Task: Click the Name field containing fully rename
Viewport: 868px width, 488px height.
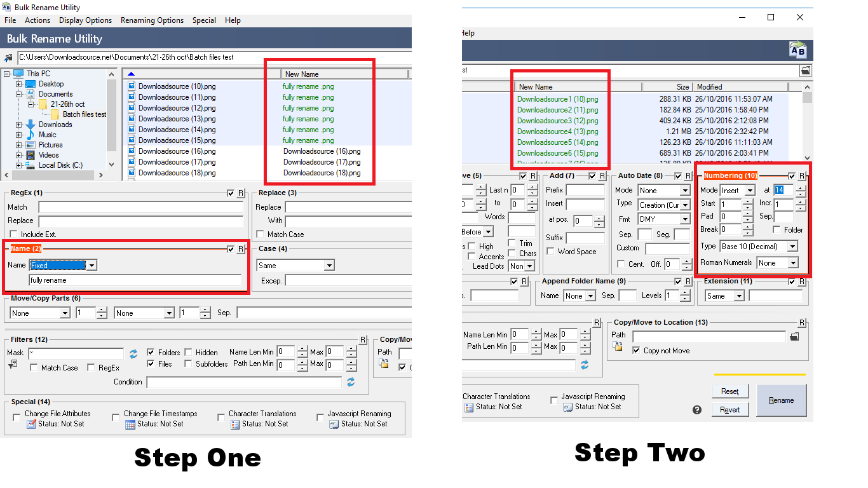Action: (x=135, y=280)
